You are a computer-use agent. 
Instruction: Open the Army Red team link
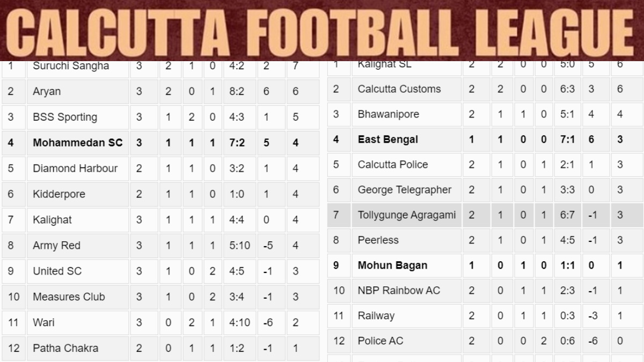56,246
